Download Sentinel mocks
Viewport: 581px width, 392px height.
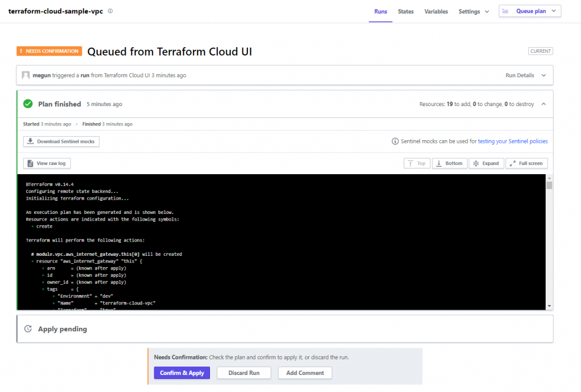pyautogui.click(x=61, y=141)
